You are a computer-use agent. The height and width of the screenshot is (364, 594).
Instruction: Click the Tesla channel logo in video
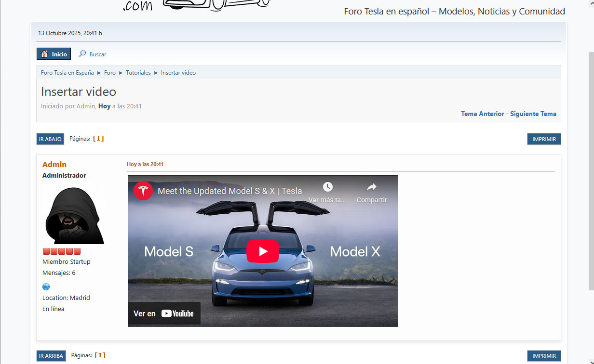143,191
